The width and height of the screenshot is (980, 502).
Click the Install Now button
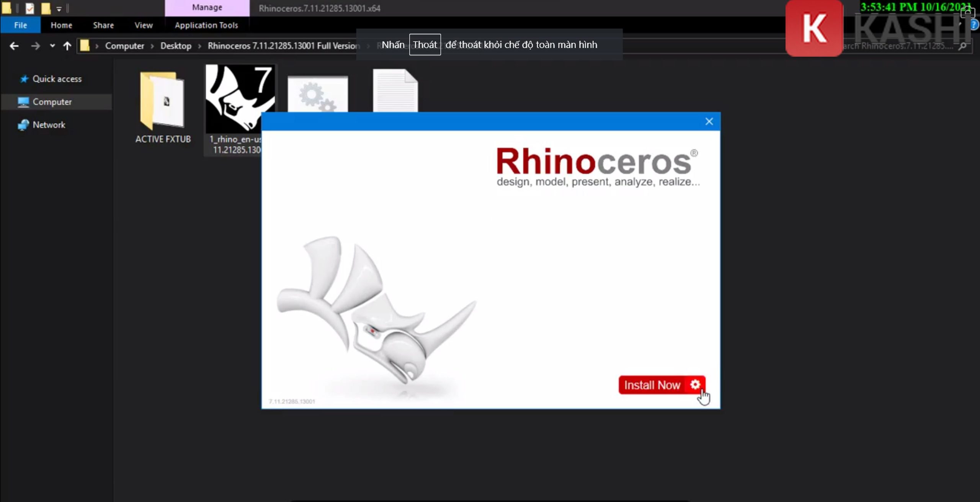point(661,385)
